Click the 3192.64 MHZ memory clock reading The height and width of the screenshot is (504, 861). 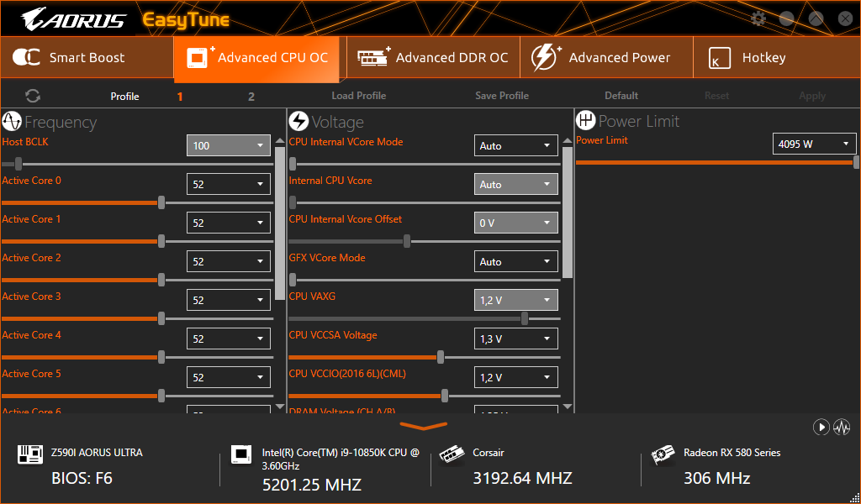pyautogui.click(x=523, y=478)
